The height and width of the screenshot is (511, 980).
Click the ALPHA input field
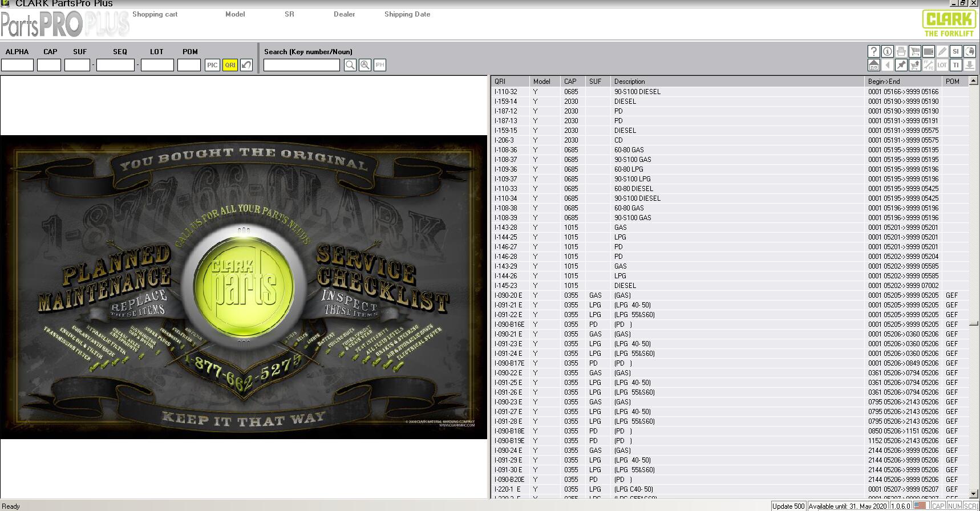[17, 65]
